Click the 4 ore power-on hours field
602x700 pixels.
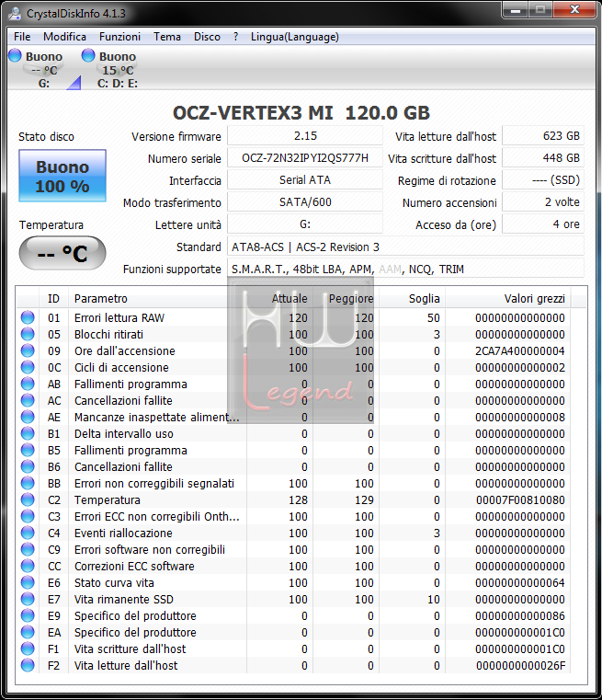543,224
